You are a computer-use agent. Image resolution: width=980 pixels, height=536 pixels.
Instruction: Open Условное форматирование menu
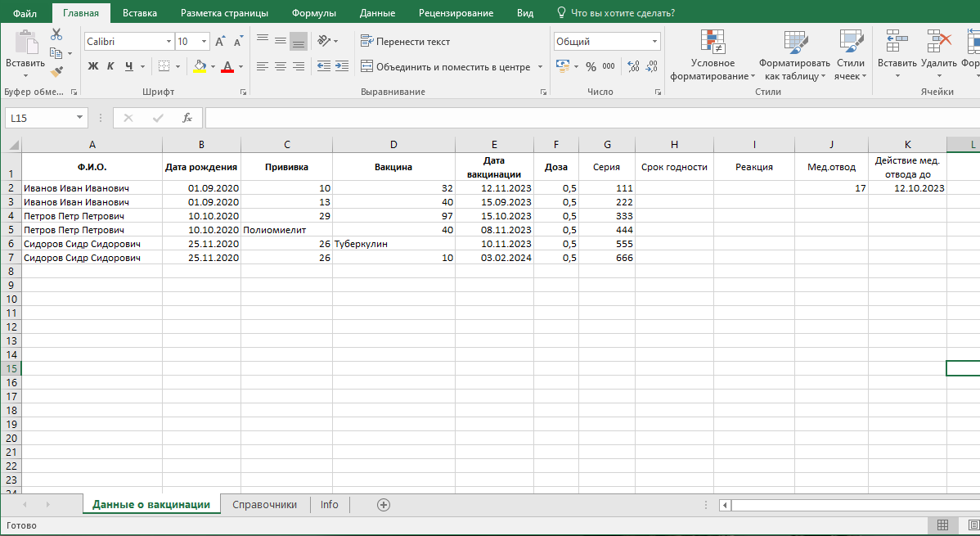[x=713, y=55]
